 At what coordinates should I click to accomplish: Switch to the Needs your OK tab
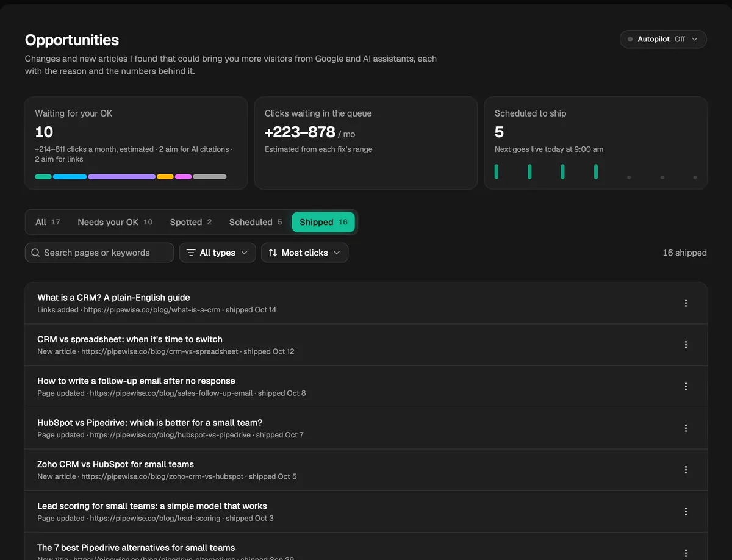point(115,222)
